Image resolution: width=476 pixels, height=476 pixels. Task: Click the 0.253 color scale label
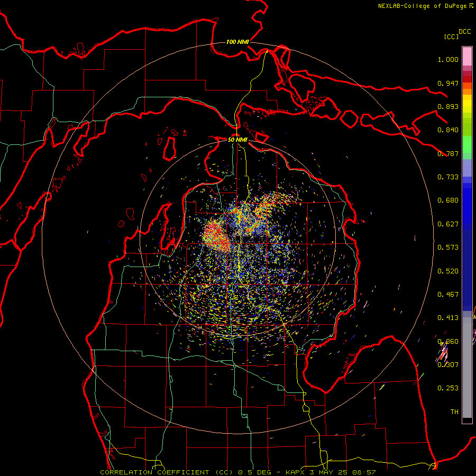[448, 388]
